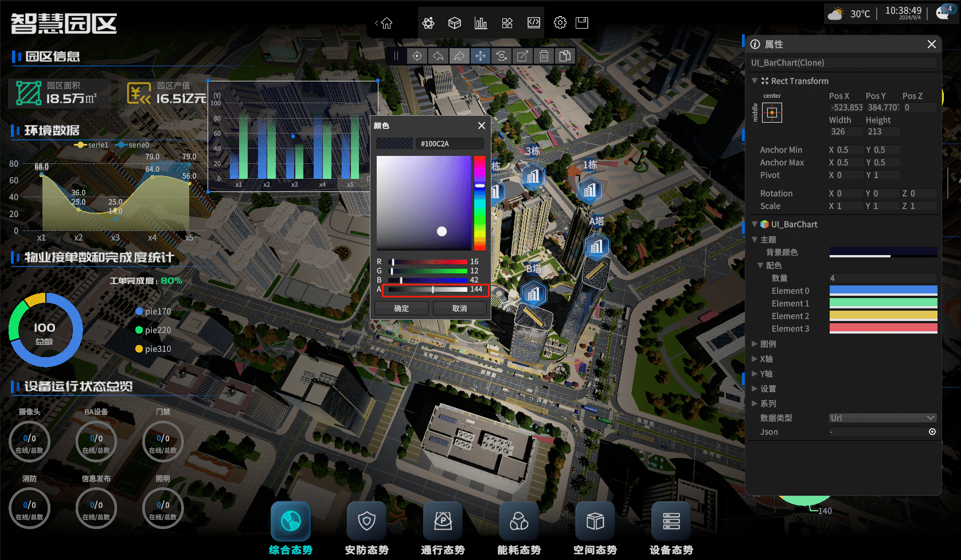Select the move tool in toolbar
The height and width of the screenshot is (560, 961).
pyautogui.click(x=480, y=56)
